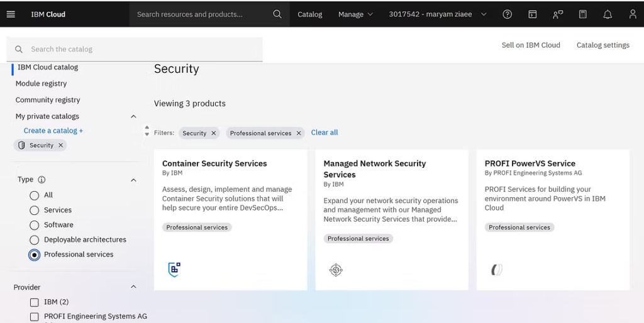Remove the Security filter tag
The width and height of the screenshot is (644, 323).
[214, 133]
